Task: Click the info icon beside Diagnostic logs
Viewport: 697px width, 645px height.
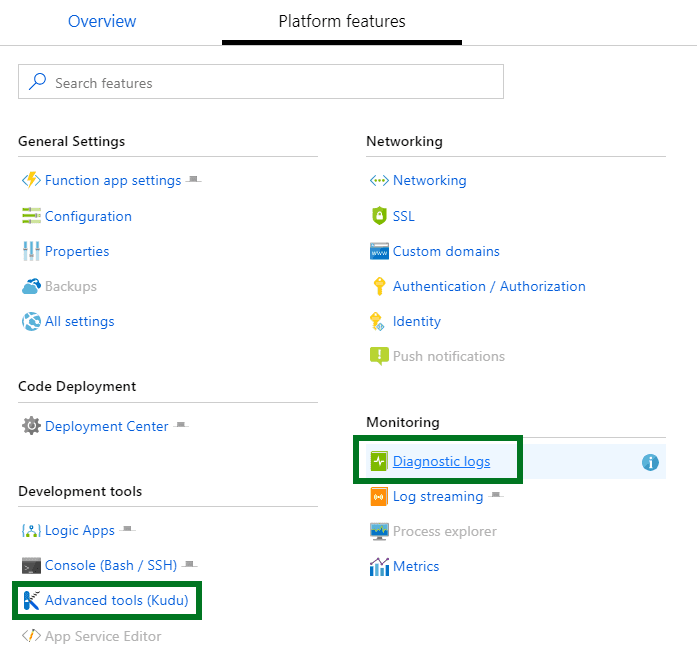Action: point(650,462)
